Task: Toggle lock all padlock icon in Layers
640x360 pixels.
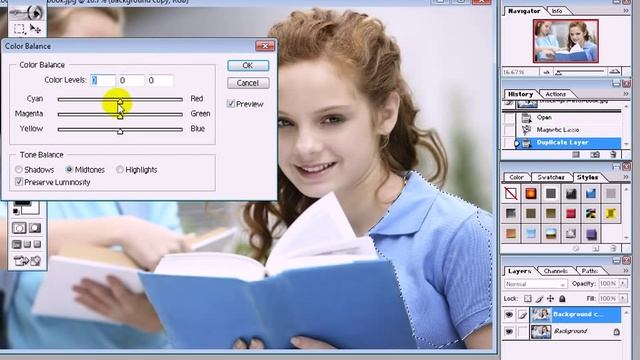Action: pos(562,299)
